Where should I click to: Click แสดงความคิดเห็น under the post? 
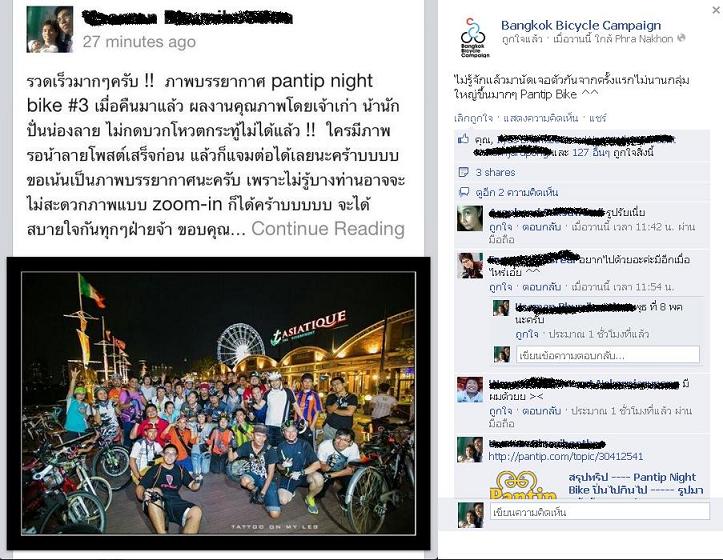[540, 118]
